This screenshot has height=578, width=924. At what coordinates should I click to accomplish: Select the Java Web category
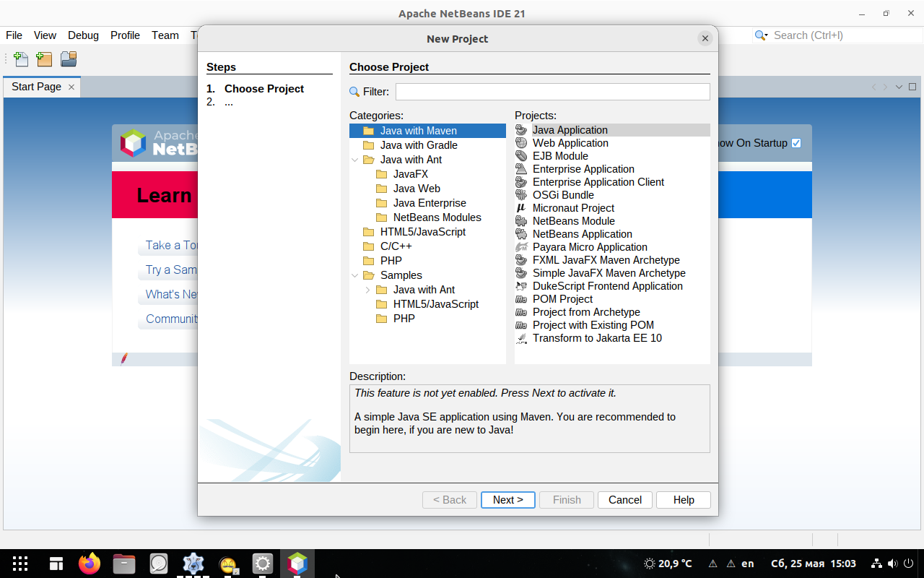(x=417, y=189)
